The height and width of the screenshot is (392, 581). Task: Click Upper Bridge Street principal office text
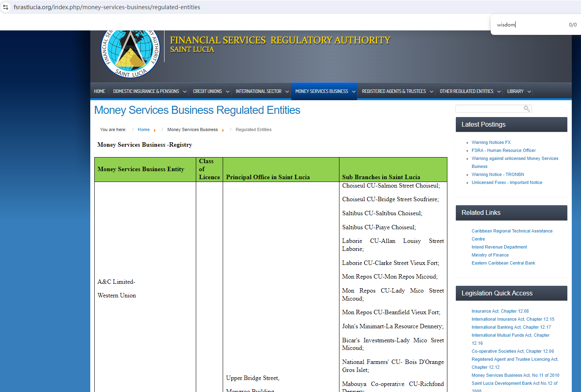pos(252,378)
